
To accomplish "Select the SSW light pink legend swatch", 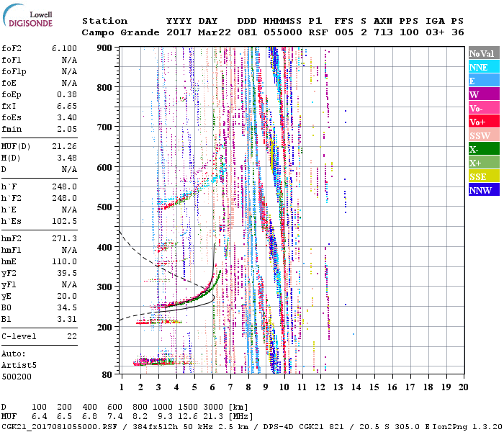I will 484,135.
